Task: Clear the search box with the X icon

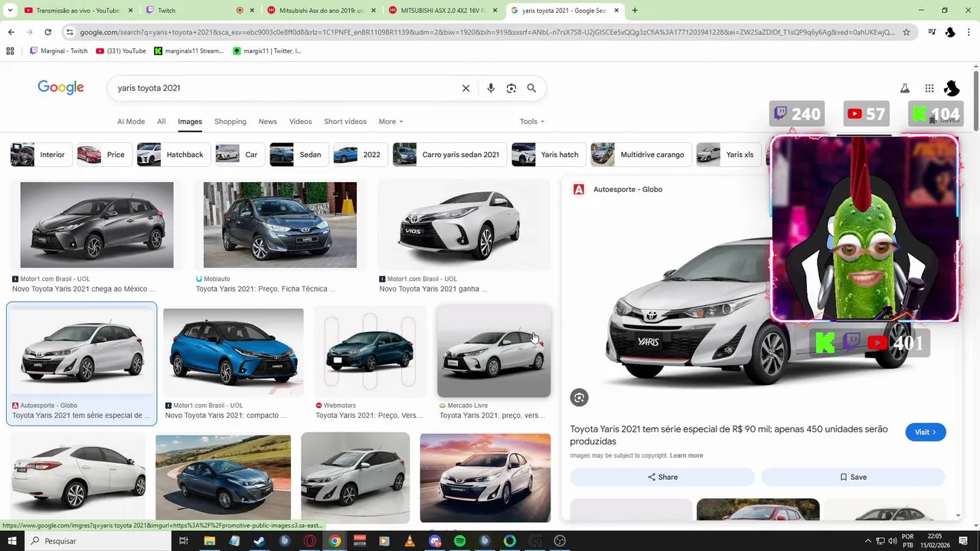Action: (465, 88)
